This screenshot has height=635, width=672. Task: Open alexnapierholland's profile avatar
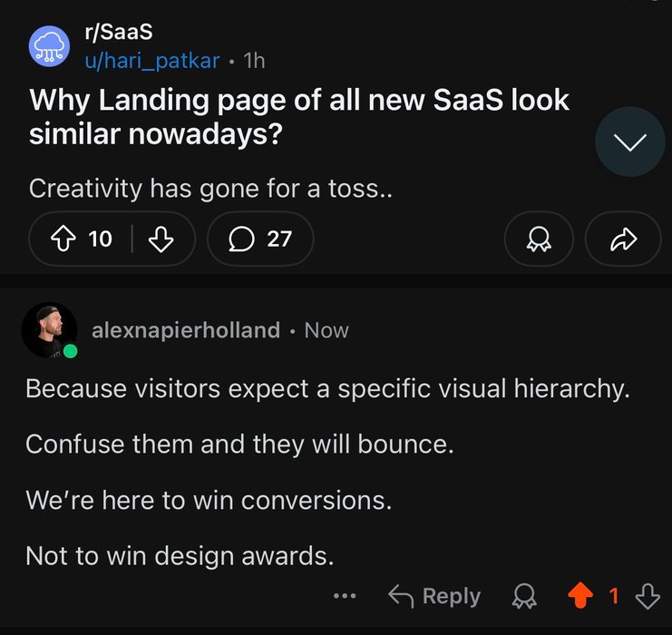pos(49,330)
